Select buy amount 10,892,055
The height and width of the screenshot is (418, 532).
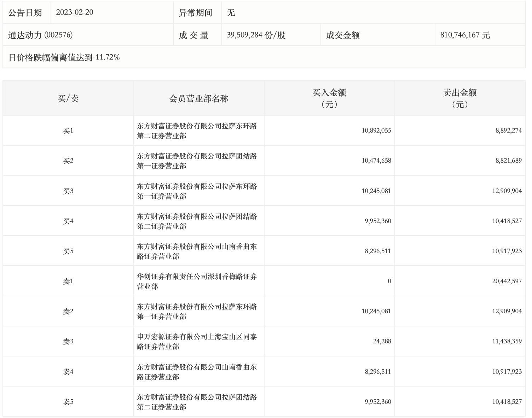376,130
